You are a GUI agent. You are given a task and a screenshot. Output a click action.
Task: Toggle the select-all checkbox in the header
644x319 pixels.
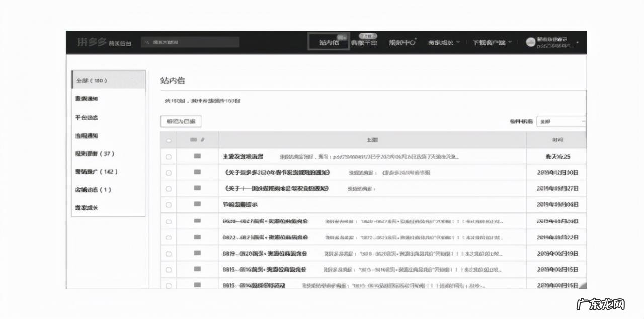168,140
